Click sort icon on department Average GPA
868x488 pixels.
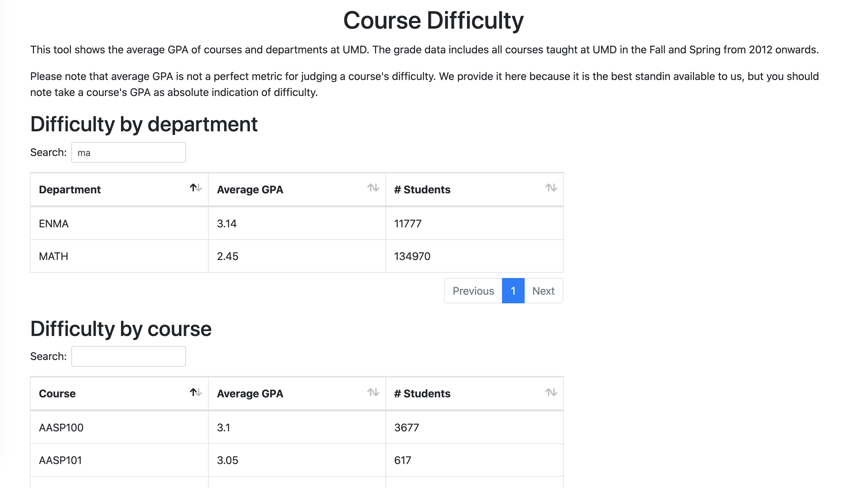(x=373, y=188)
